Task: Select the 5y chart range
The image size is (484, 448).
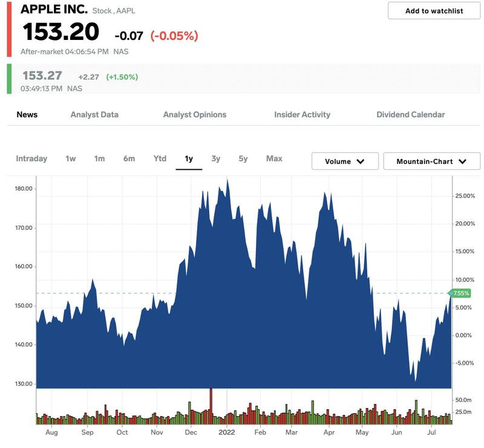Action: pyautogui.click(x=243, y=158)
